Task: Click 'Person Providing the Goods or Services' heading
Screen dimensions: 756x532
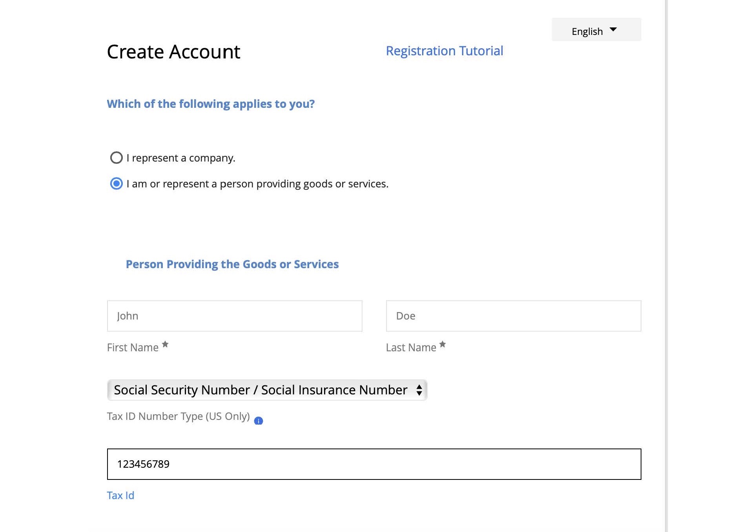Action: [x=232, y=264]
